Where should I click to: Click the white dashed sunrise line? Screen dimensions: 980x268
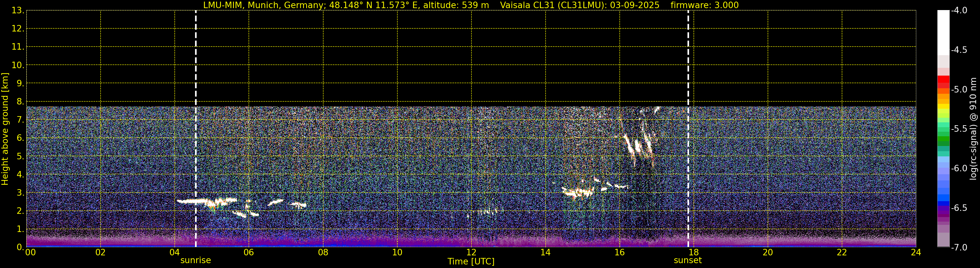pos(196,129)
